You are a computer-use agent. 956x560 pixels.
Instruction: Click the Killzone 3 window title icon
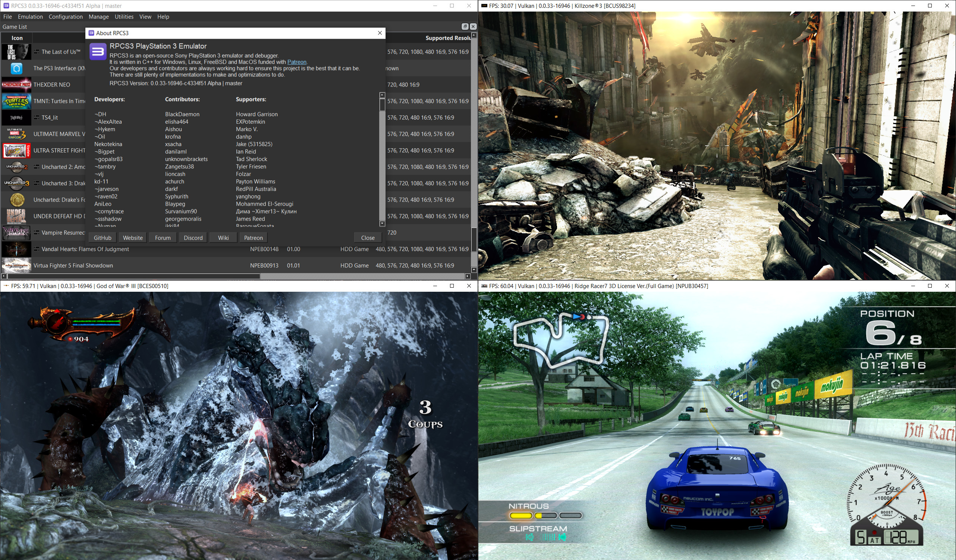(484, 6)
